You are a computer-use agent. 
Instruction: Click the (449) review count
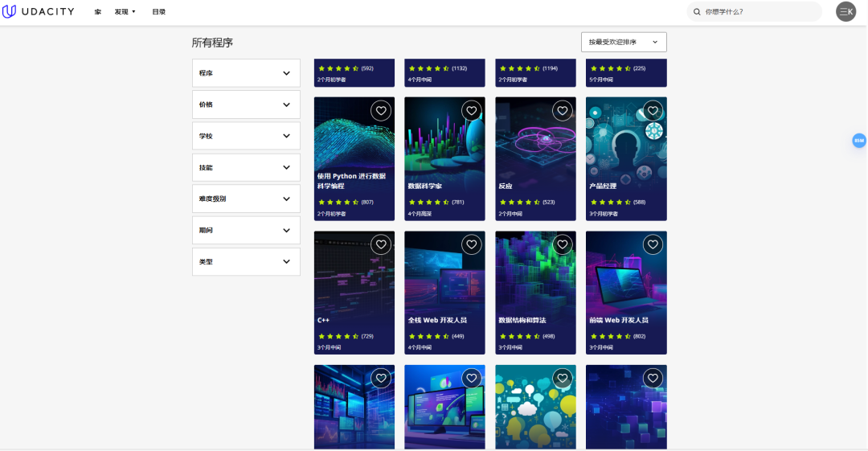458,336
